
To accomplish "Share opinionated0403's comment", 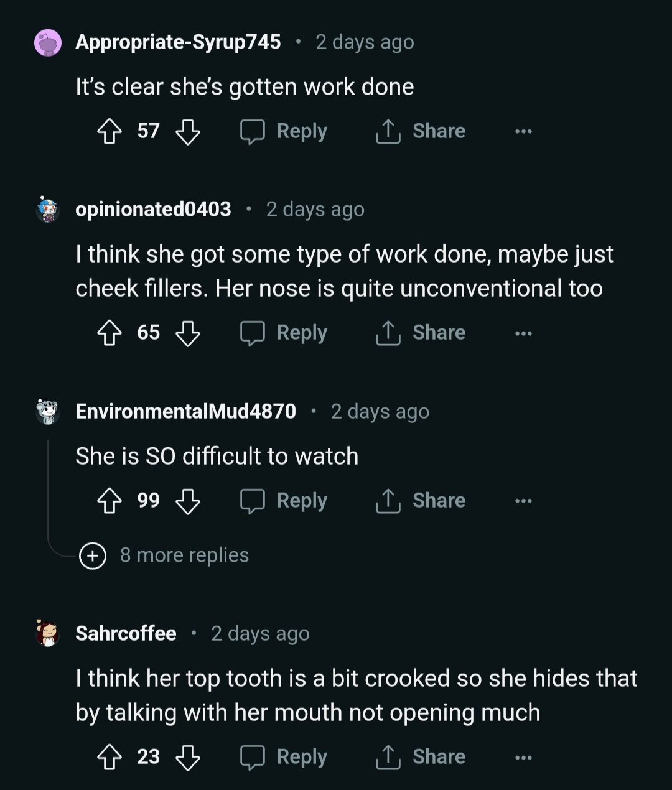I will coord(421,333).
